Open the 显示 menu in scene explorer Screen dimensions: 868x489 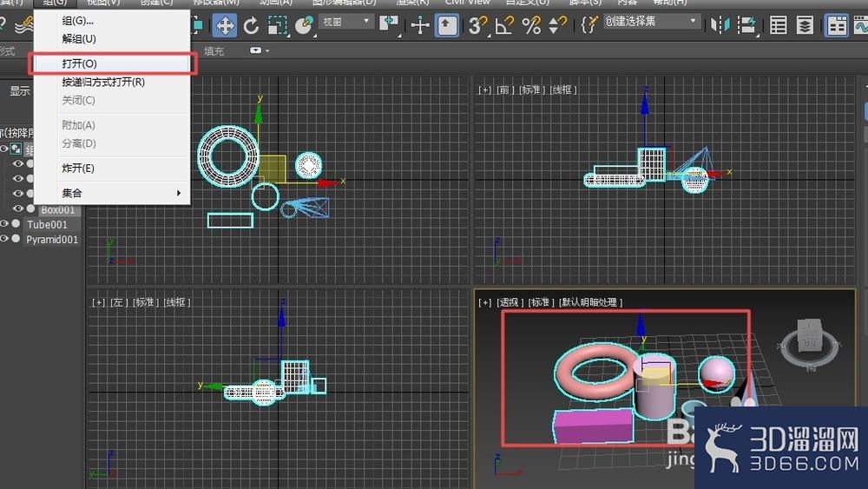pyautogui.click(x=20, y=91)
